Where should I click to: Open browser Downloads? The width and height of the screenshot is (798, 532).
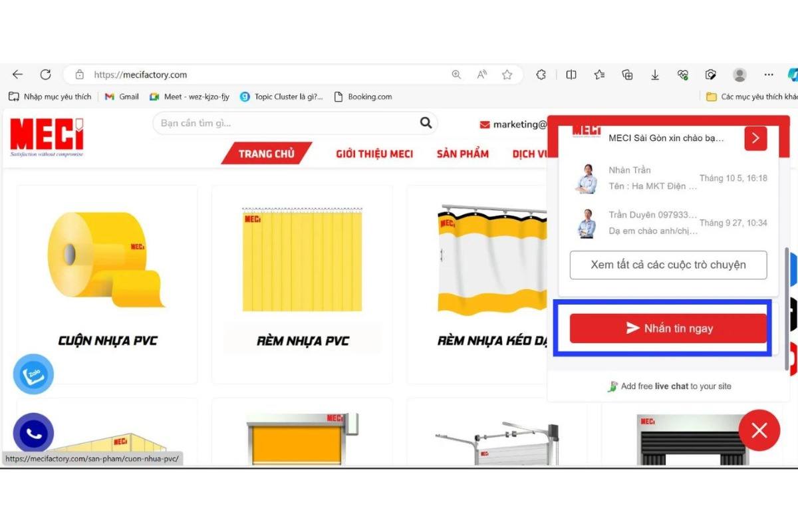tap(655, 74)
